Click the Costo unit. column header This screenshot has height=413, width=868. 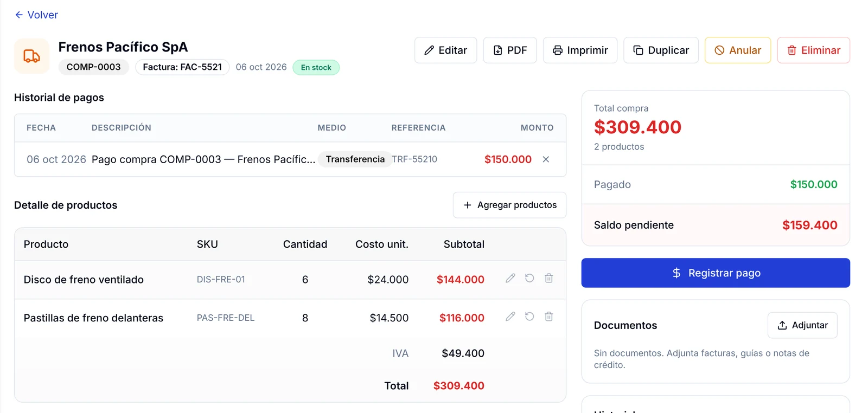(x=382, y=244)
